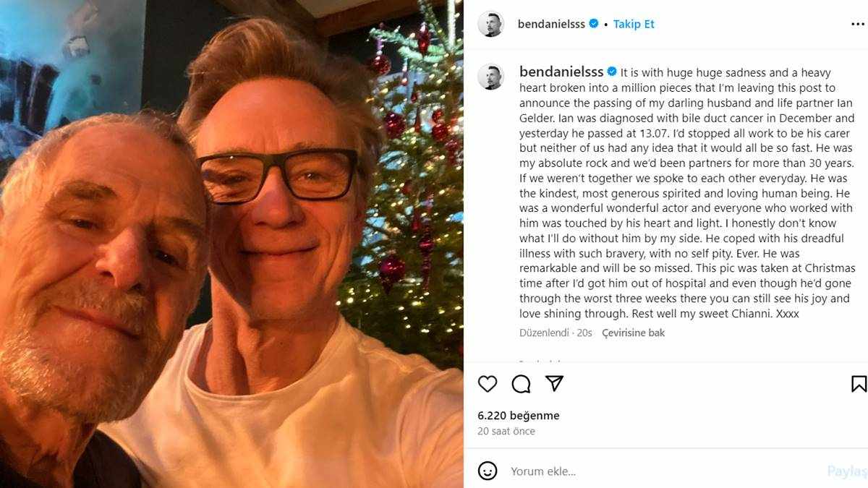Open bendanielsss profile from header username
The height and width of the screenshot is (488, 868).
[552, 24]
